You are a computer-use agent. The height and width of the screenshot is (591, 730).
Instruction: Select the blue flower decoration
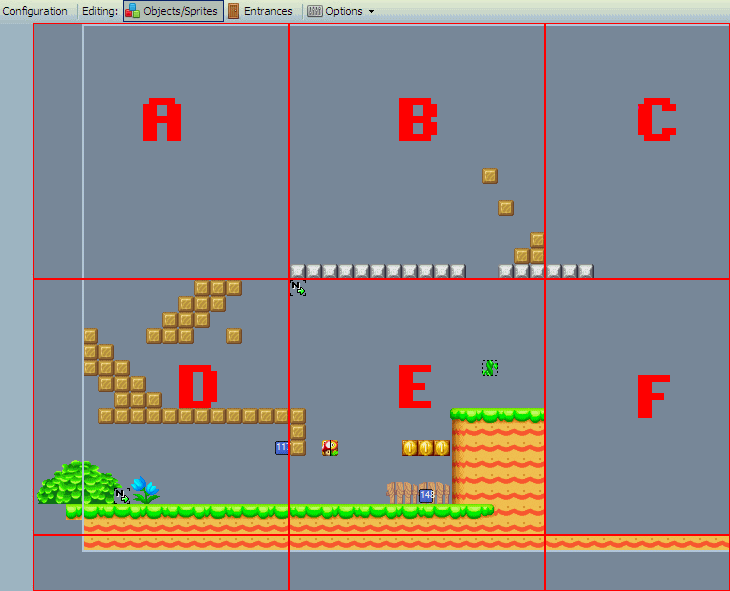point(145,490)
